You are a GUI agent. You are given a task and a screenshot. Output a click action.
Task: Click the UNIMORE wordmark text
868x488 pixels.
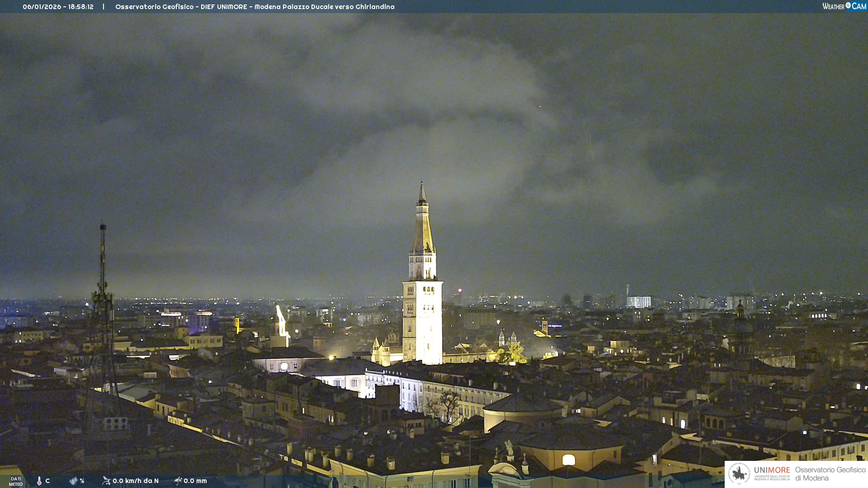click(772, 470)
